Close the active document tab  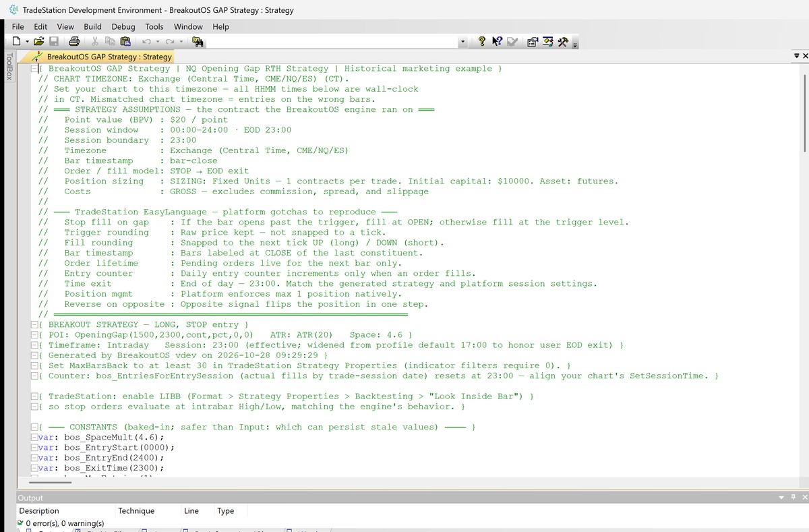click(x=805, y=57)
